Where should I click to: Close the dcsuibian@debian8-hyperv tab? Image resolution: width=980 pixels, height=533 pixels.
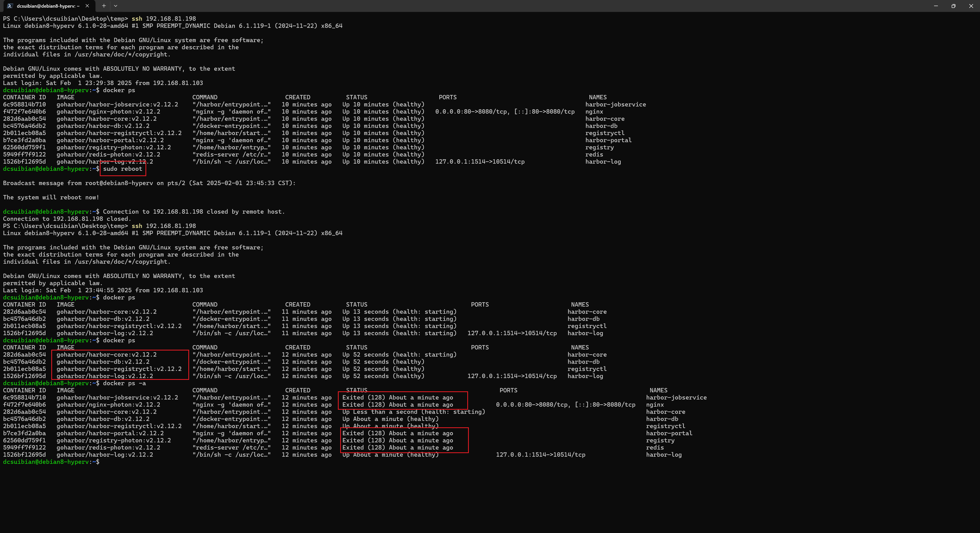[87, 6]
